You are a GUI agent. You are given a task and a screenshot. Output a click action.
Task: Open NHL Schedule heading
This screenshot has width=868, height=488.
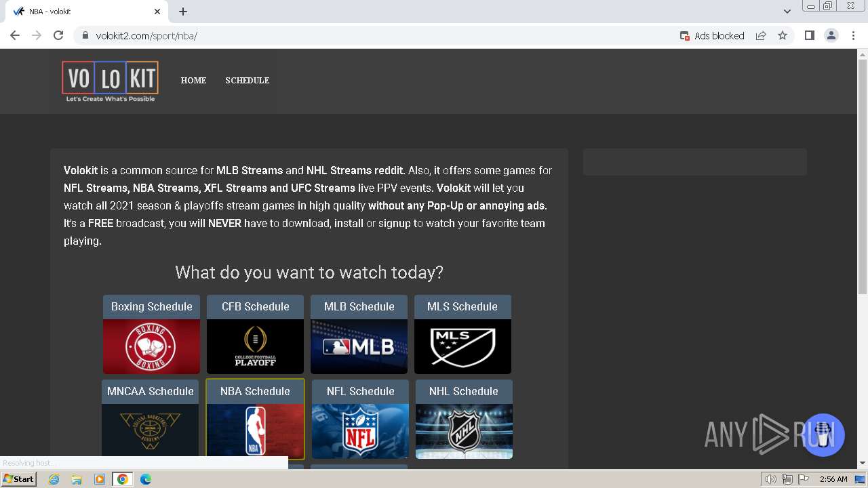tap(464, 391)
